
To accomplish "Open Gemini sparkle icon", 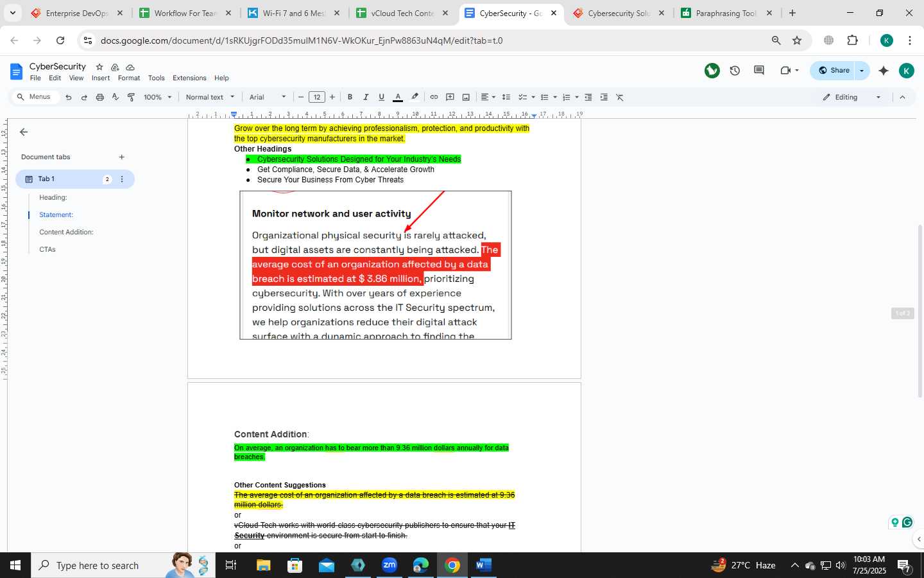I will [884, 71].
